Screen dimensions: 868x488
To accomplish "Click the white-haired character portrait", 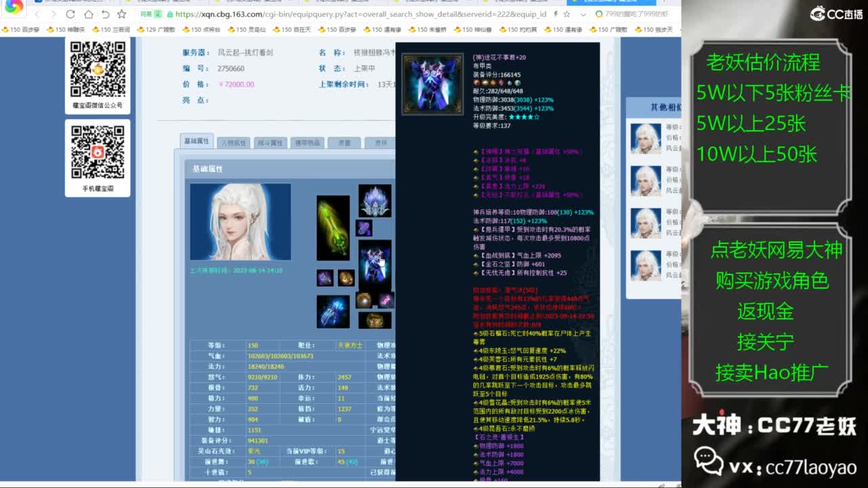I will pyautogui.click(x=240, y=222).
